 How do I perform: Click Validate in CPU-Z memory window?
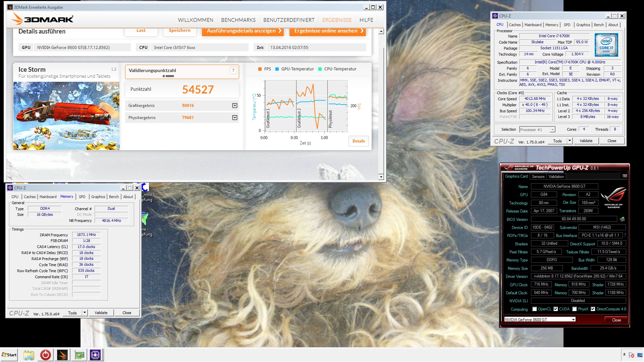101,313
